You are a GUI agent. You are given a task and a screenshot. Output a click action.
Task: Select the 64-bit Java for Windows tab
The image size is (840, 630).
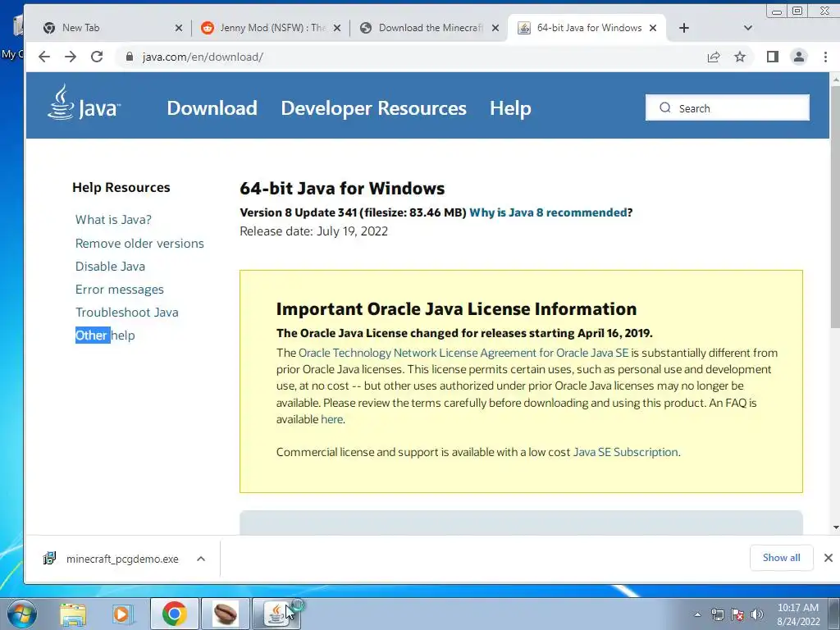pyautogui.click(x=587, y=28)
